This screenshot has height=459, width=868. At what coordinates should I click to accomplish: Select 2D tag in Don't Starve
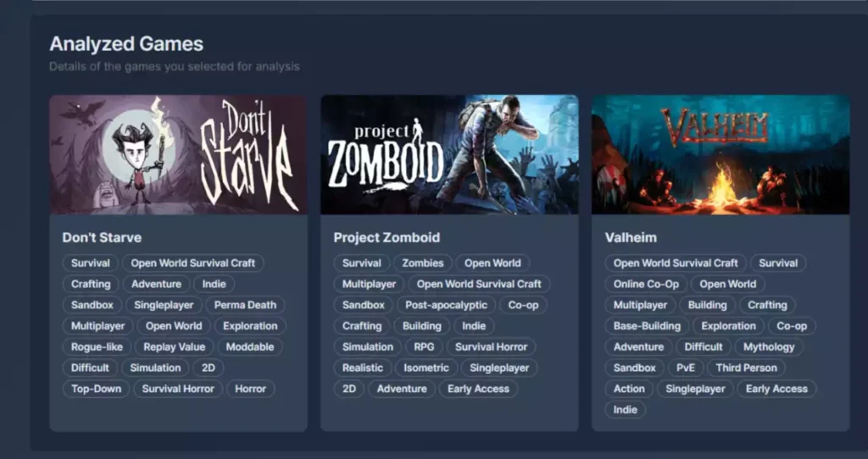(209, 368)
